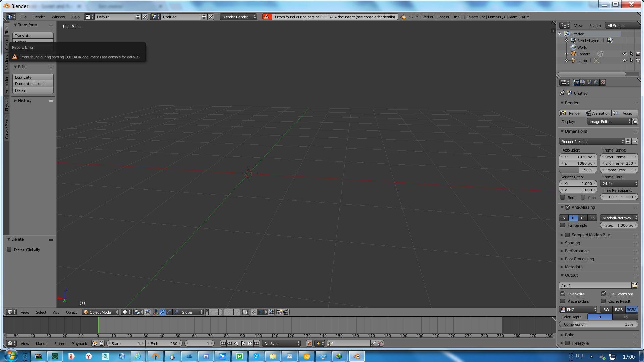Expand the Performance panel
This screenshot has width=644, height=362.
click(576, 251)
